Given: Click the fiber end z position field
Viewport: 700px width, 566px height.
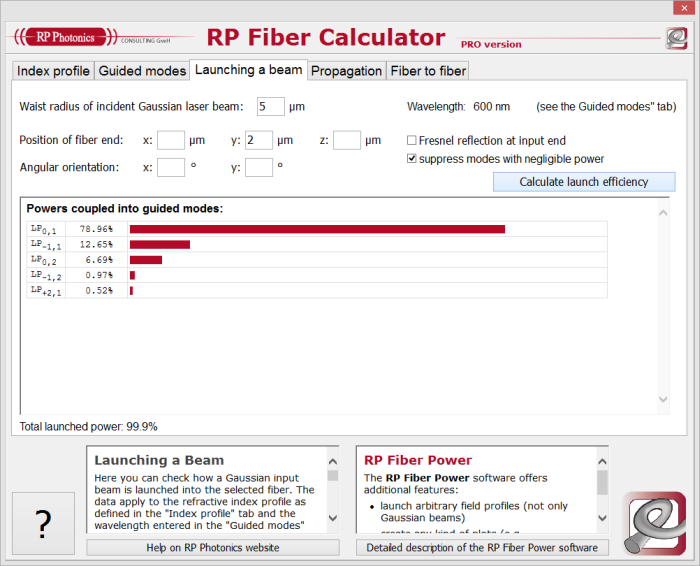Looking at the screenshot, I should point(346,140).
